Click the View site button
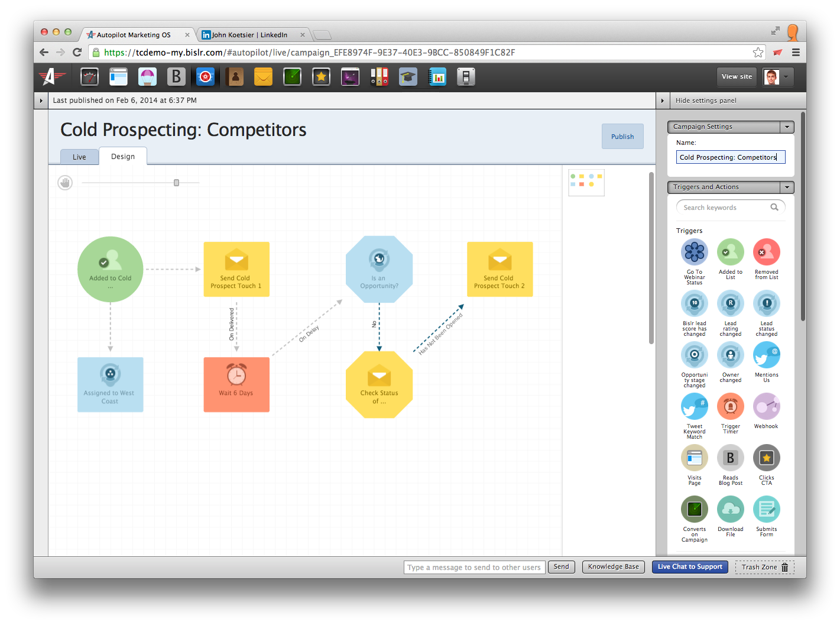Screen dimensions: 840x625 (x=737, y=77)
